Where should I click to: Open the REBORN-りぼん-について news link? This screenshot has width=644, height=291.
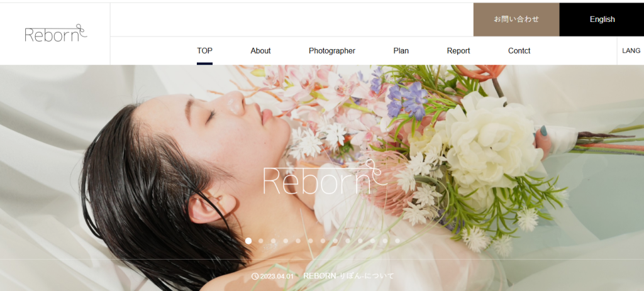348,276
